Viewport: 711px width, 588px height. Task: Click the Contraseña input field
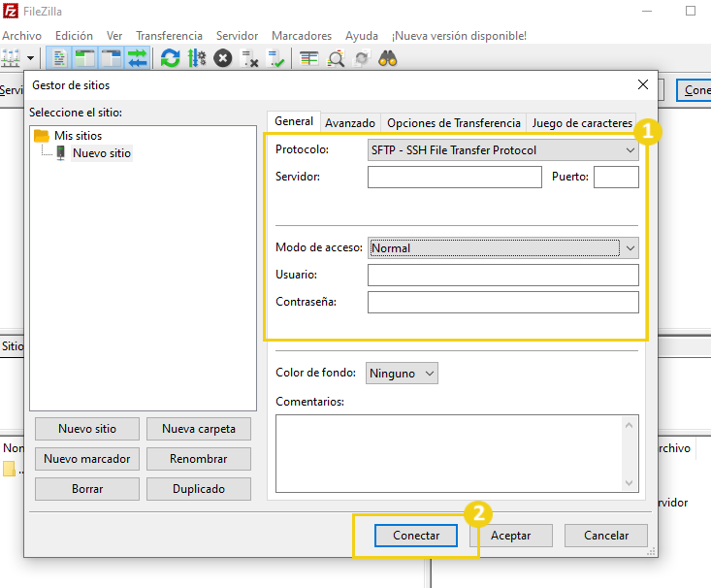(x=502, y=303)
